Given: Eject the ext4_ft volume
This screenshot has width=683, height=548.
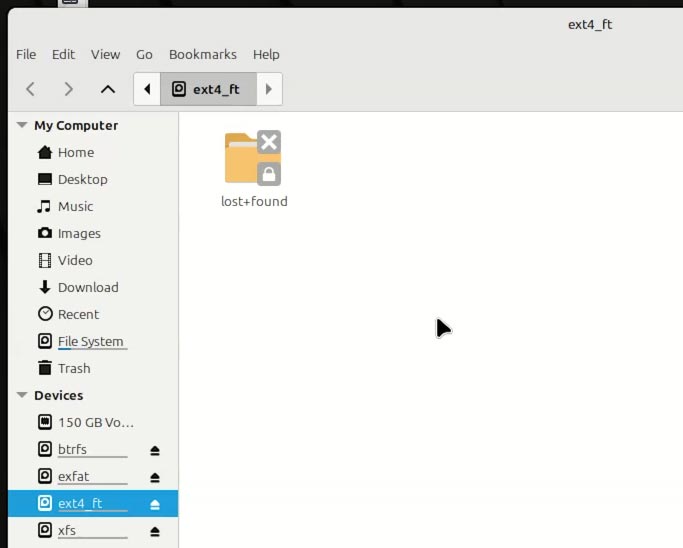Looking at the screenshot, I should click(x=155, y=504).
